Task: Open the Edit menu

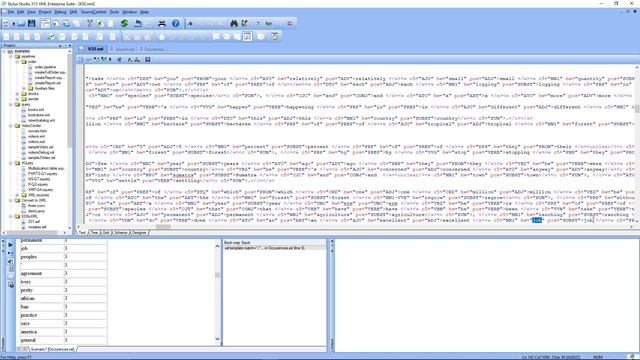Action: (20, 12)
